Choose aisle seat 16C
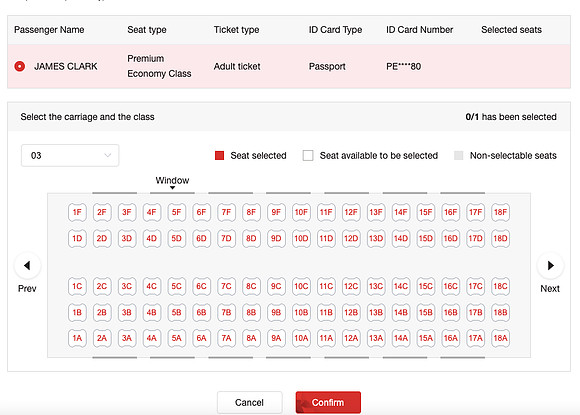The image size is (580, 415). point(451,286)
